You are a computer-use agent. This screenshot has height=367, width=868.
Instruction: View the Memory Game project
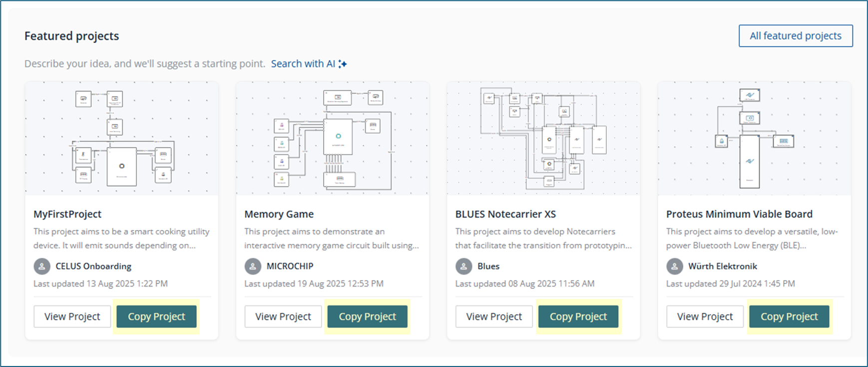(283, 316)
